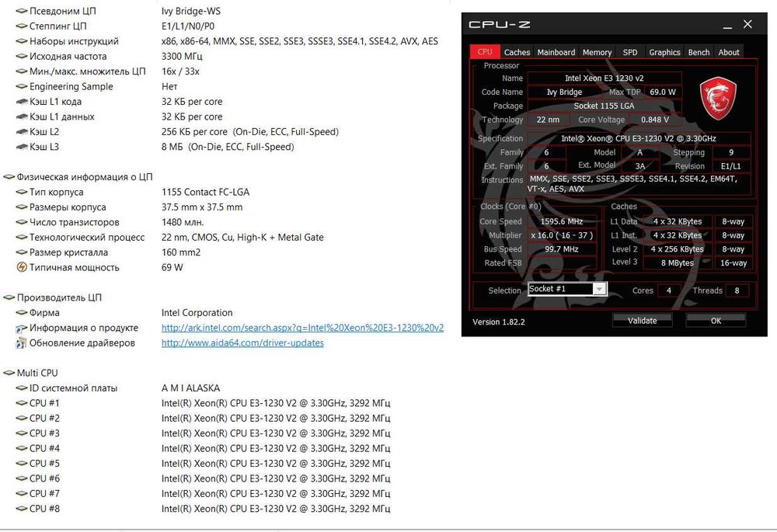The width and height of the screenshot is (777, 532).
Task: Open the Socket #1 selection dropdown
Action: pos(599,289)
